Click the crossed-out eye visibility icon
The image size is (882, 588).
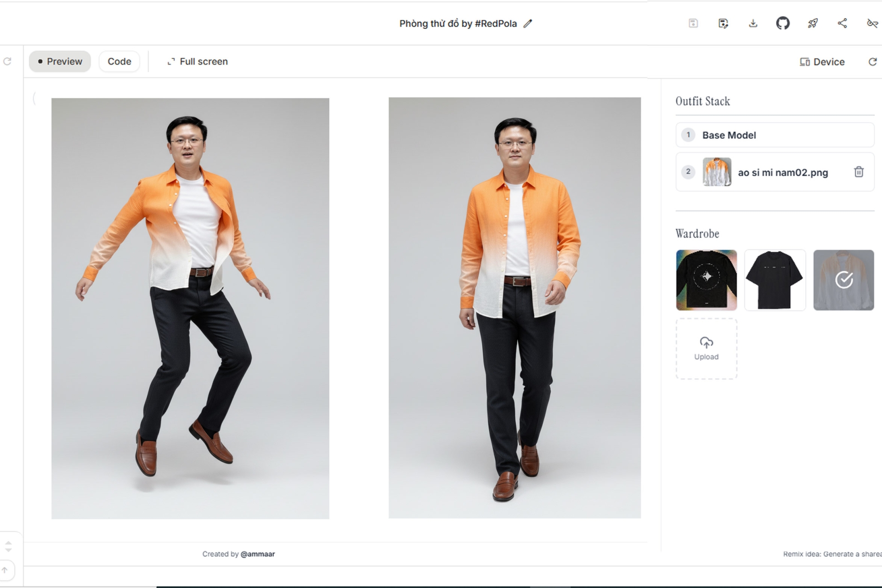coord(872,23)
